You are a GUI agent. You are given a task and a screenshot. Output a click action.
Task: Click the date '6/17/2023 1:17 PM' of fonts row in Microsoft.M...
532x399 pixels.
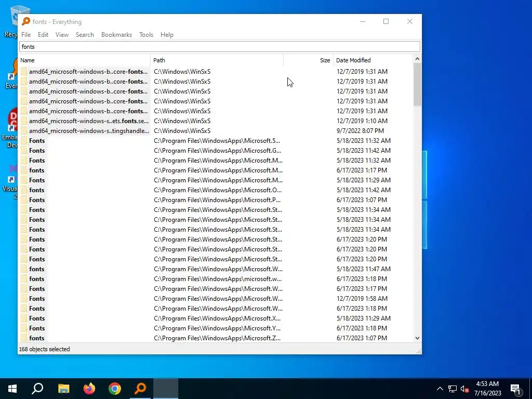coord(362,170)
